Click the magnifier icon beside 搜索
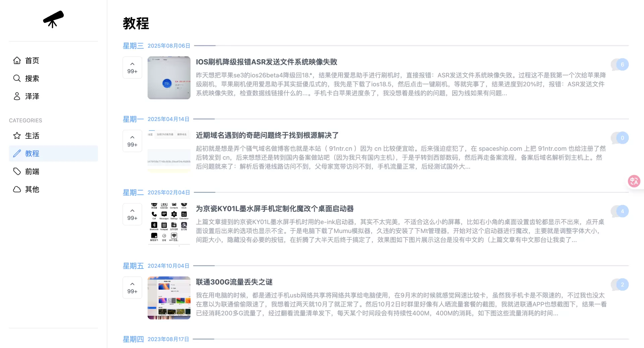644x348 pixels. 17,78
